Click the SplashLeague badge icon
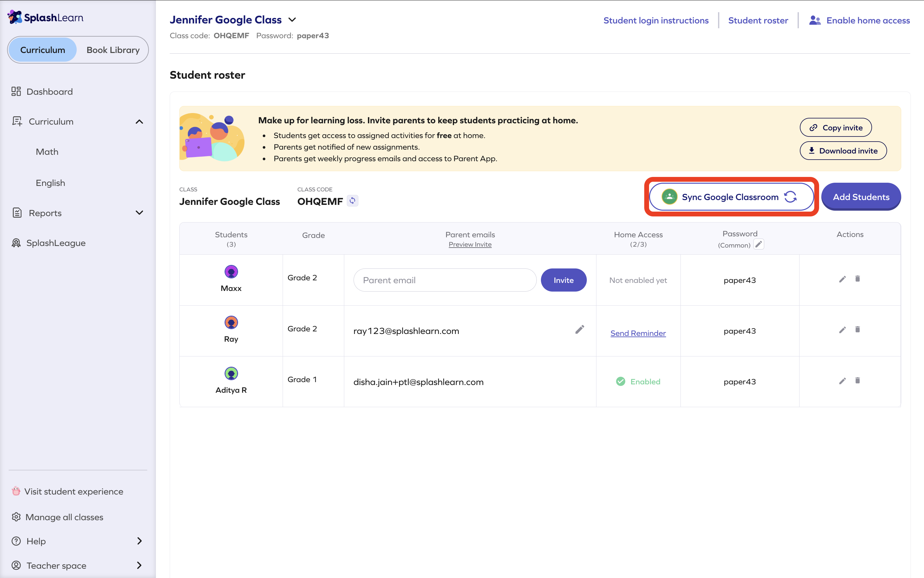The height and width of the screenshot is (578, 924). pos(16,243)
